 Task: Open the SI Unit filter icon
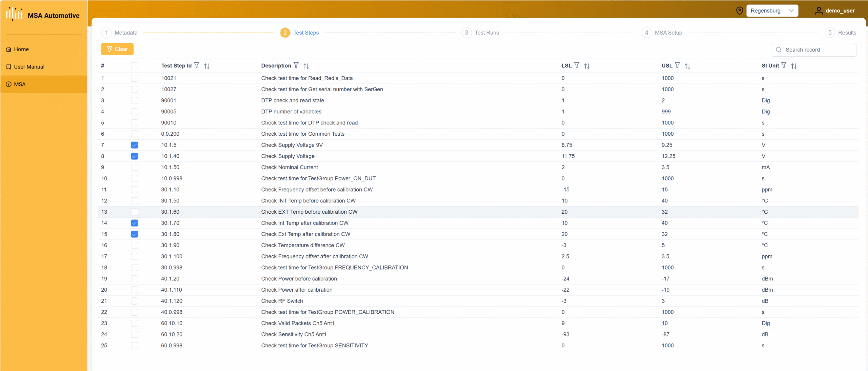(x=784, y=65)
